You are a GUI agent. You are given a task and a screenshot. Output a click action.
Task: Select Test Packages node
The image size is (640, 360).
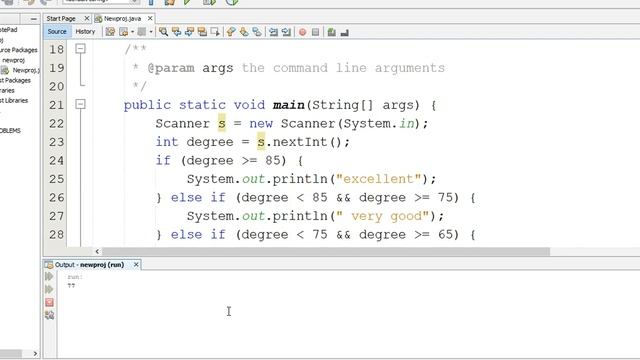point(15,80)
